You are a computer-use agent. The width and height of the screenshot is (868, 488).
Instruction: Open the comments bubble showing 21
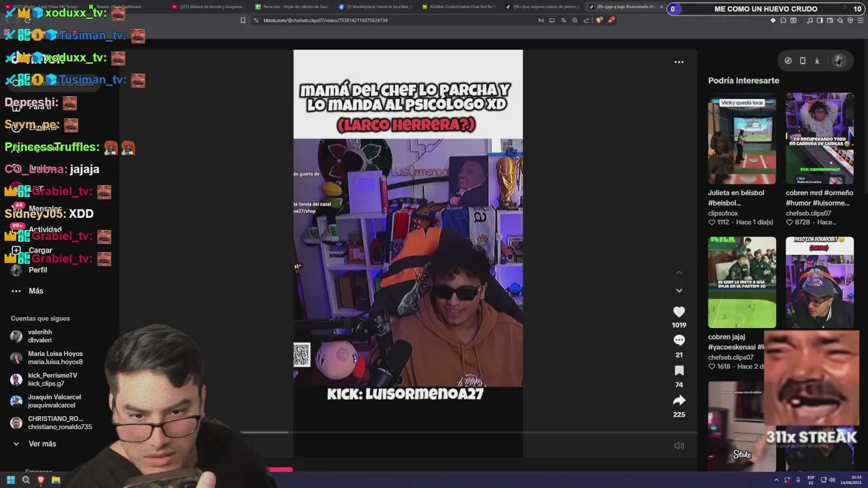tap(679, 340)
